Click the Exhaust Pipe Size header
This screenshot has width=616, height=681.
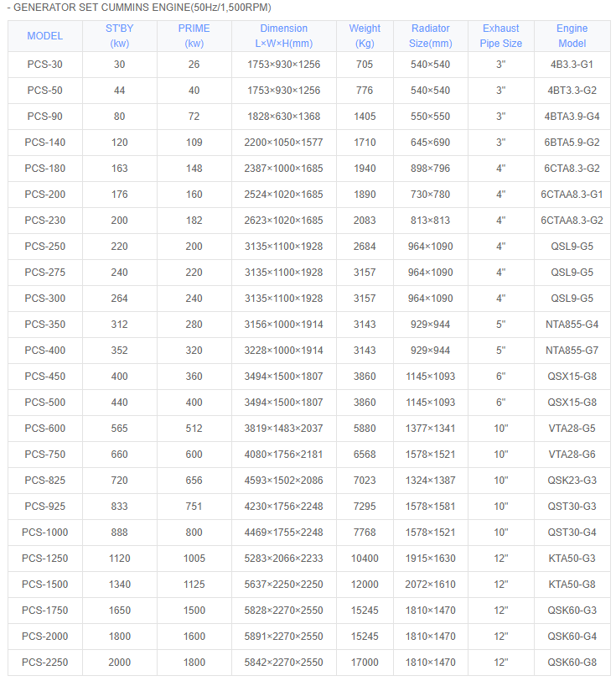[501, 36]
